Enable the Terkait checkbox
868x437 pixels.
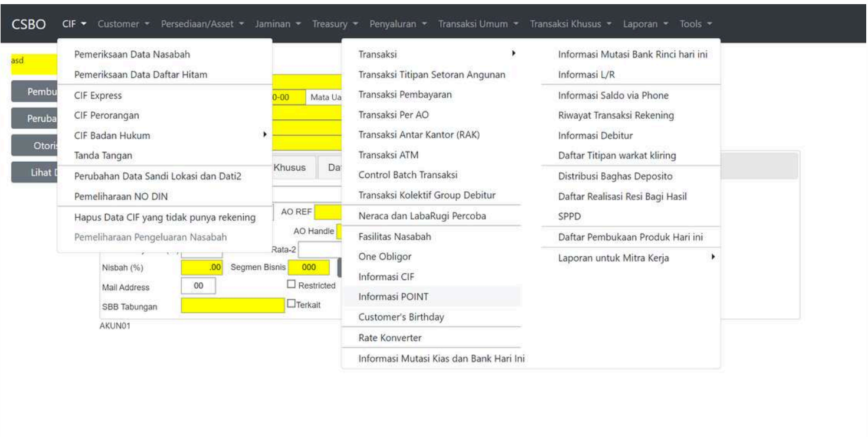(290, 304)
